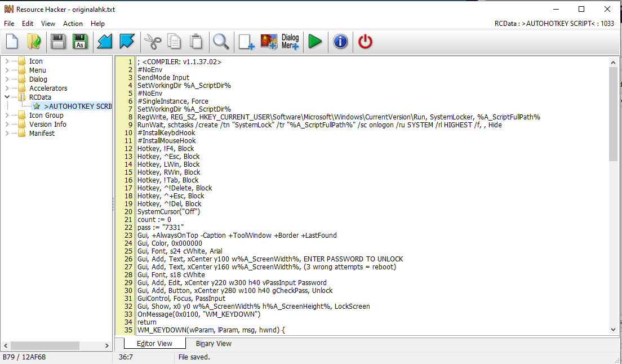Click the line pass := "7331" in editor

161,228
